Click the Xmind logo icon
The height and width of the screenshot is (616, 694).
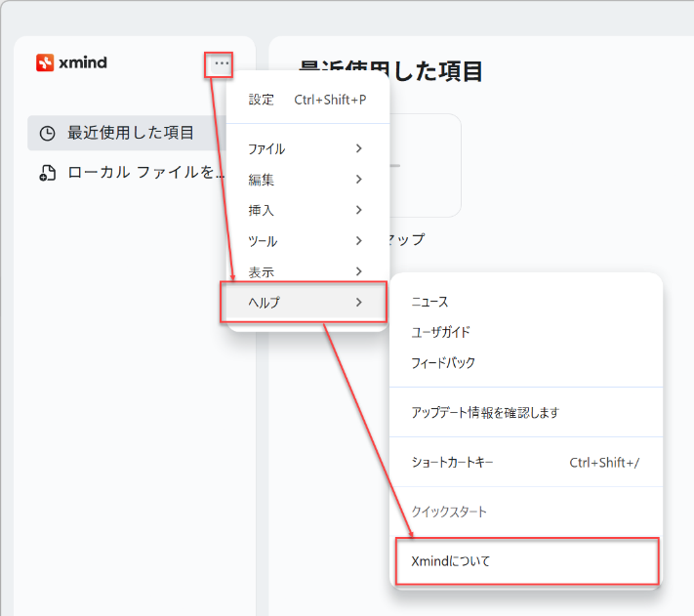click(x=45, y=62)
